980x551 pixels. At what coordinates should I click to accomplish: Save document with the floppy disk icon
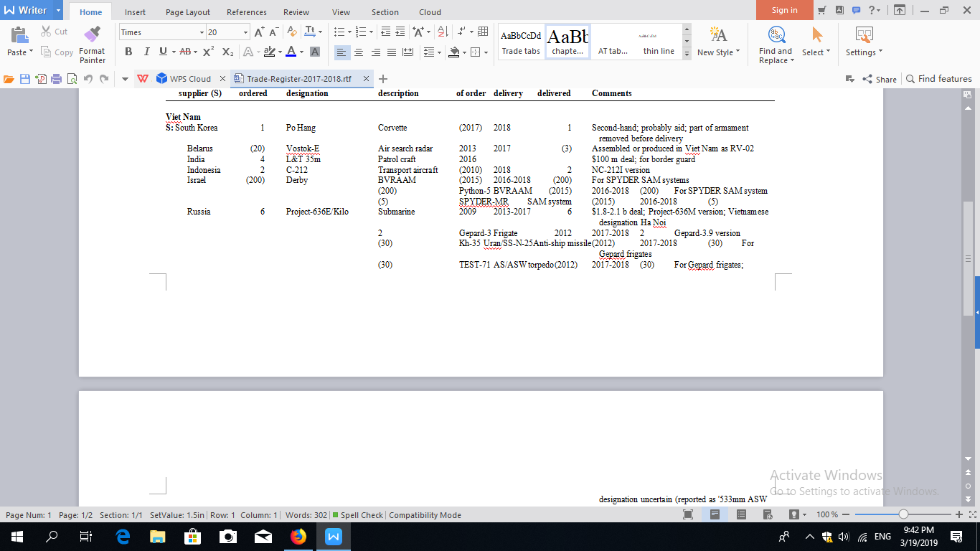25,79
